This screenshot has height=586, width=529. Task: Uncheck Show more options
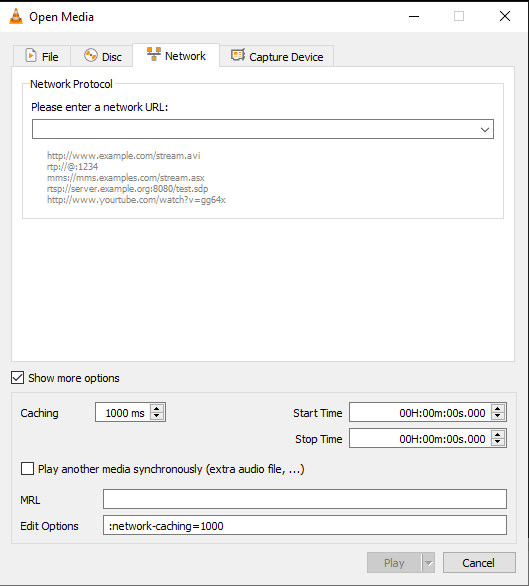point(18,378)
